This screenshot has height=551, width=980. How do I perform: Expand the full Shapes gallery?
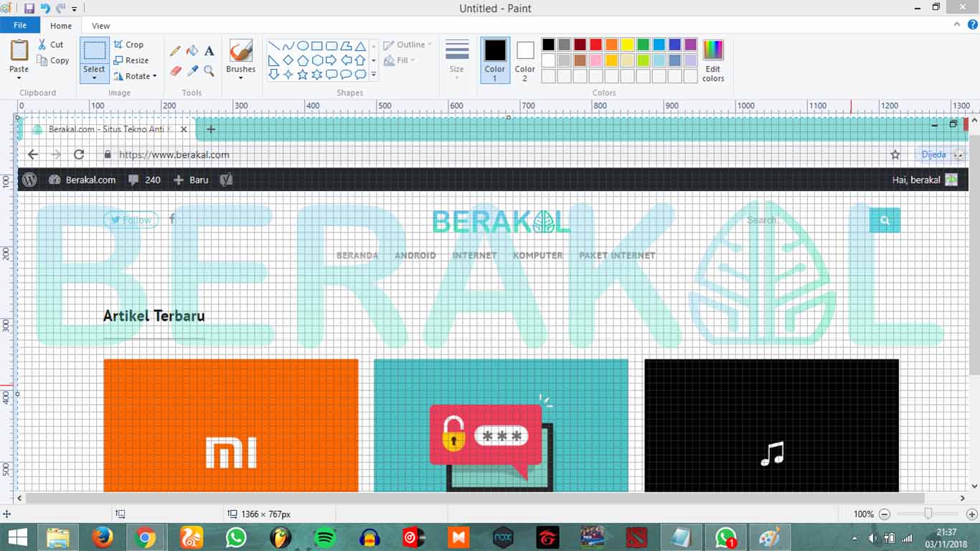coord(373,73)
